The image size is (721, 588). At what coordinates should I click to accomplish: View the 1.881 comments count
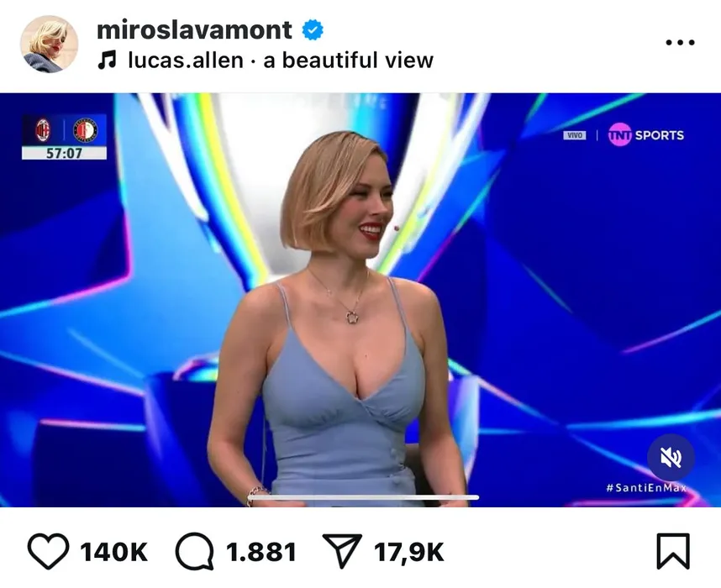[261, 552]
